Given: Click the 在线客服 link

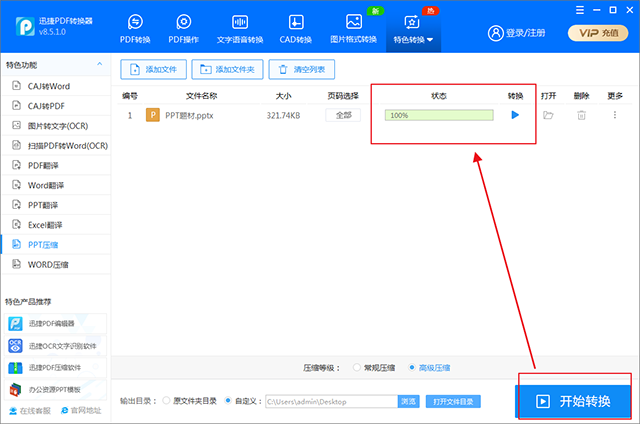Looking at the screenshot, I should (x=30, y=411).
